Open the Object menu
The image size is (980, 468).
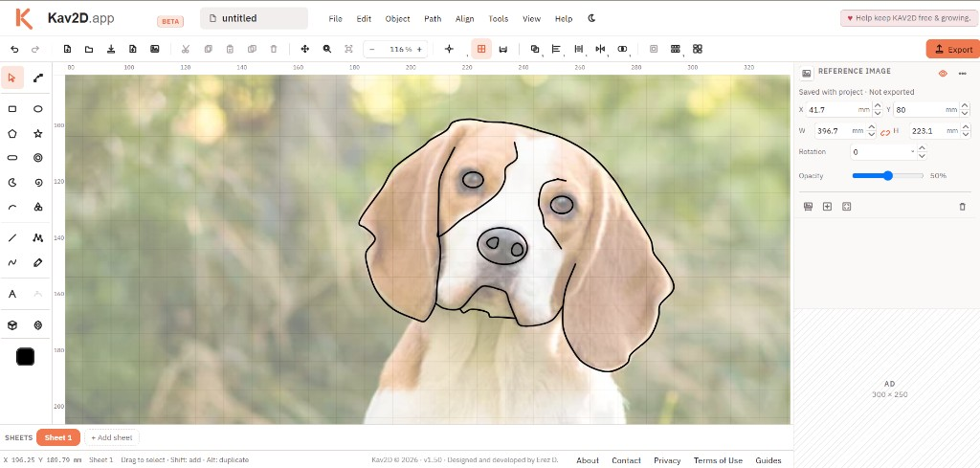[397, 19]
